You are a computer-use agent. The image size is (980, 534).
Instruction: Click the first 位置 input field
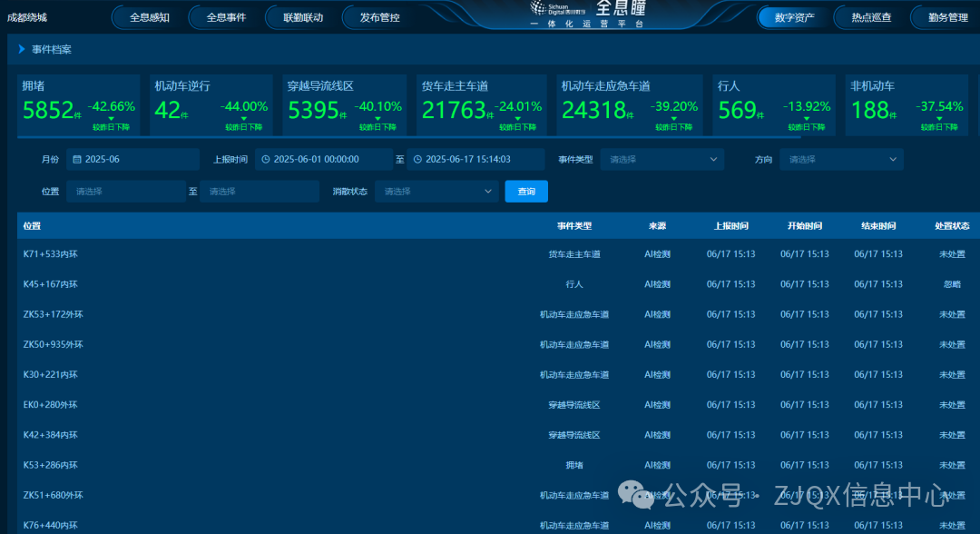tap(125, 192)
